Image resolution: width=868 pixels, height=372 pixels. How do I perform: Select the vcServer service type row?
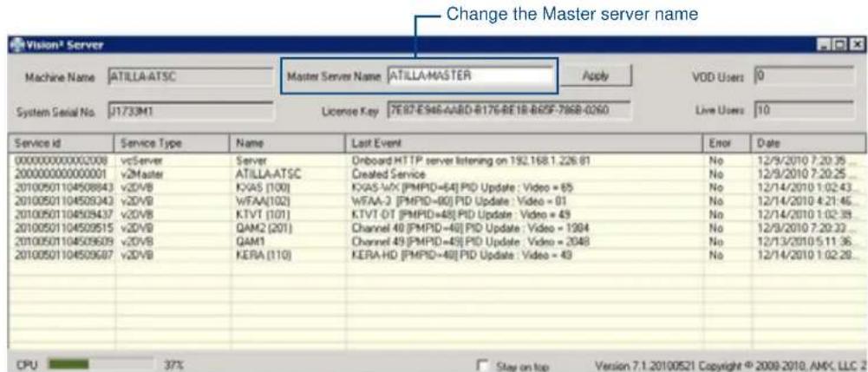pos(140,161)
